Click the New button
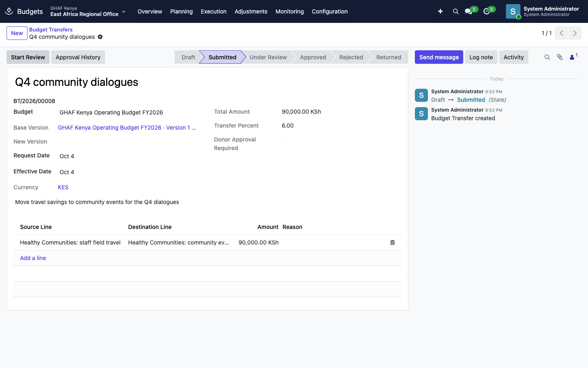Screen dimensions: 588x368 (17, 33)
